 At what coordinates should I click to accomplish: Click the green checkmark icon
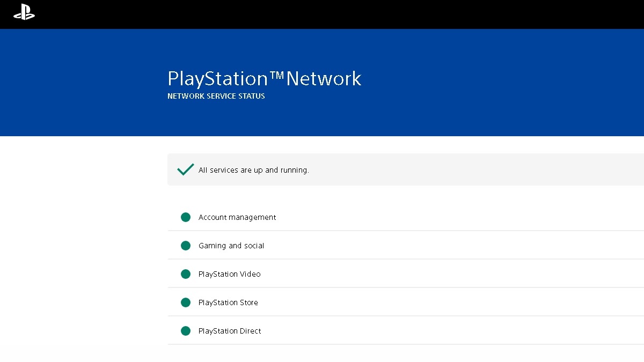185,169
